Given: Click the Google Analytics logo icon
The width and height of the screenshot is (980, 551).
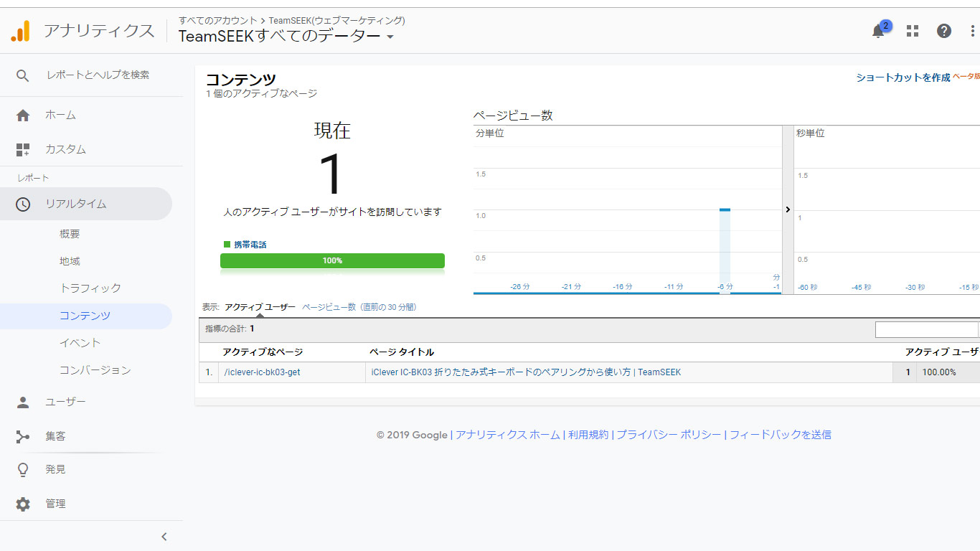Looking at the screenshot, I should click(x=20, y=31).
